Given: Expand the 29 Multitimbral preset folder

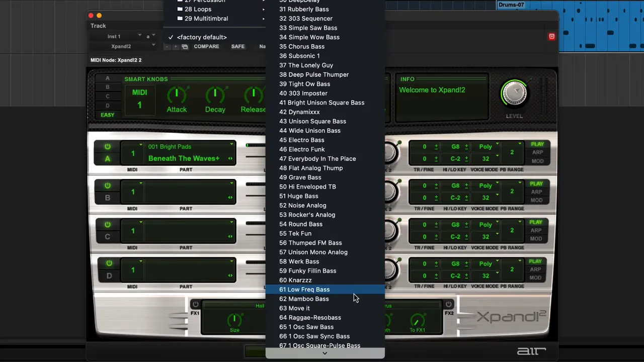Looking at the screenshot, I should click(x=206, y=19).
